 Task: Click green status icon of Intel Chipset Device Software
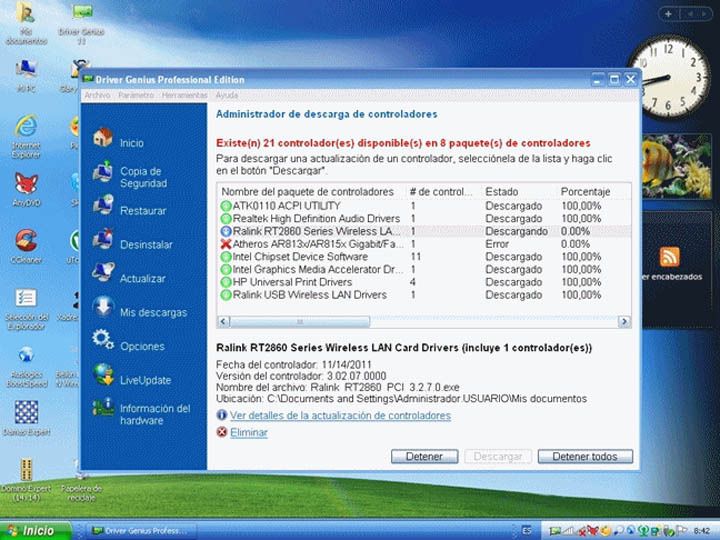(226, 257)
